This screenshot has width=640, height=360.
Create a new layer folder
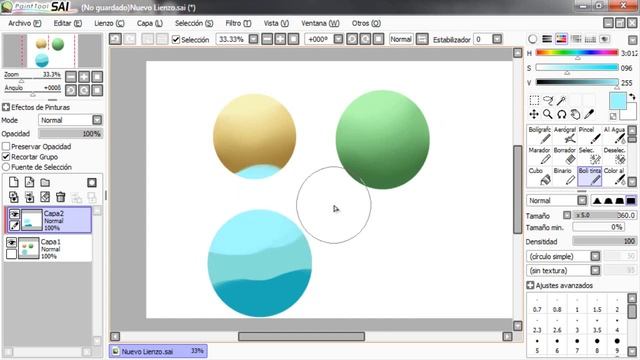[45, 182]
